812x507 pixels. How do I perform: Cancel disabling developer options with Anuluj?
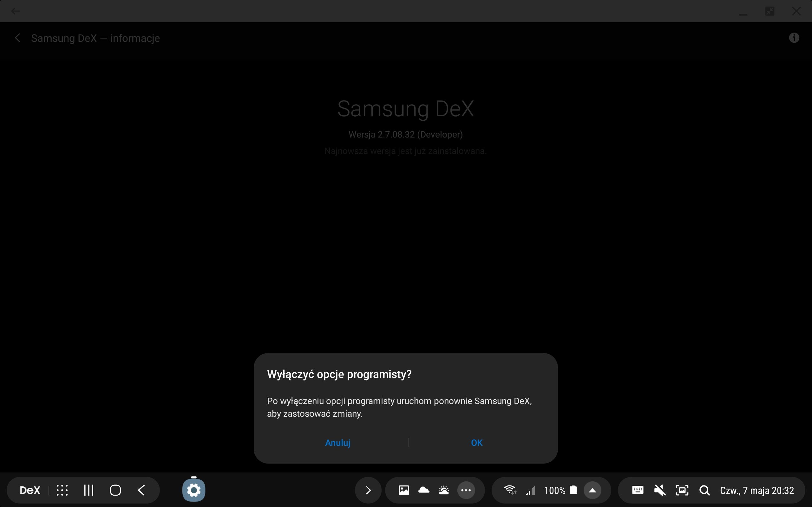pyautogui.click(x=337, y=443)
